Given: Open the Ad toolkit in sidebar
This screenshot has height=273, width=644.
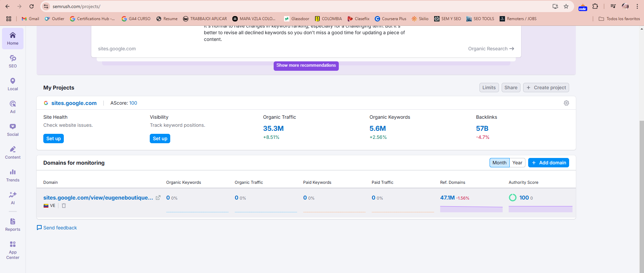Looking at the screenshot, I should pos(13,107).
